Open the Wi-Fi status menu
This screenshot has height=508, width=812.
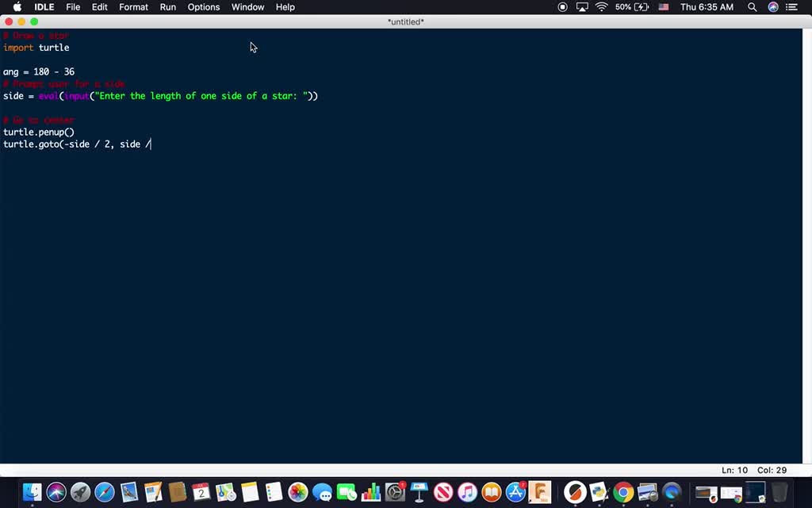click(x=601, y=7)
